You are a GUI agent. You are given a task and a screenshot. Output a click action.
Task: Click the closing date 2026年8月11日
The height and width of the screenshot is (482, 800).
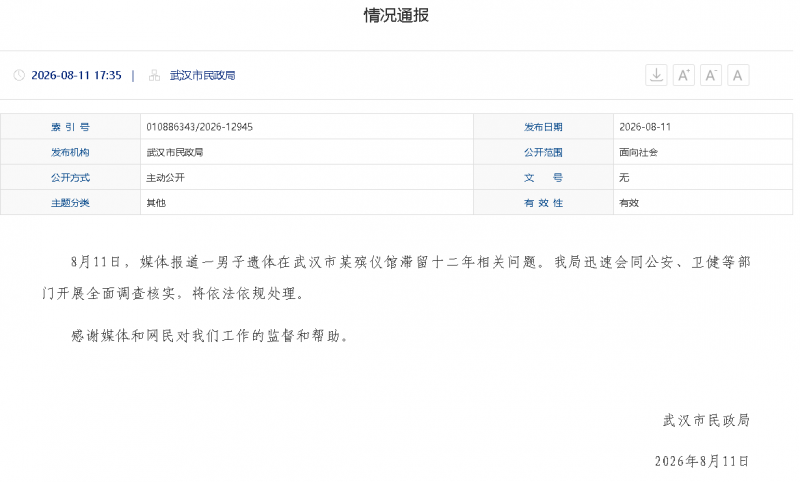(x=702, y=461)
